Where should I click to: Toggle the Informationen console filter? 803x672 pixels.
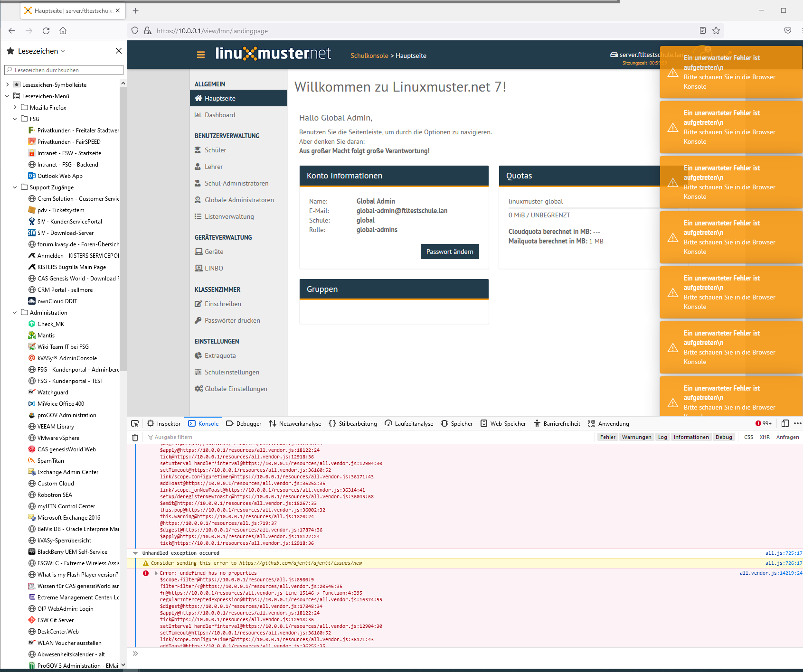click(x=691, y=437)
